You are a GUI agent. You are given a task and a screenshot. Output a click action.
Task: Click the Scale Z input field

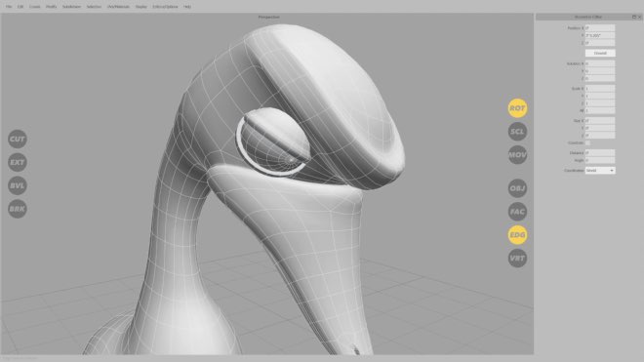point(600,103)
